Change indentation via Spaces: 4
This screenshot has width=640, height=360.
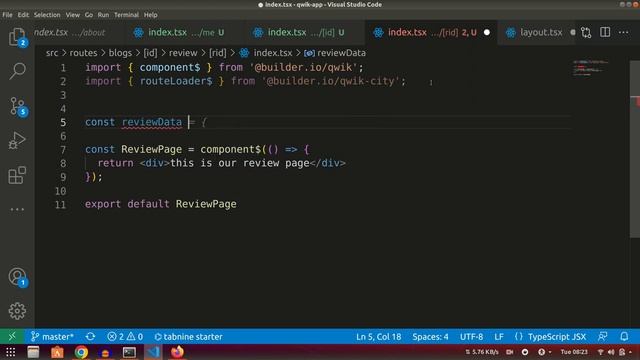click(x=430, y=337)
